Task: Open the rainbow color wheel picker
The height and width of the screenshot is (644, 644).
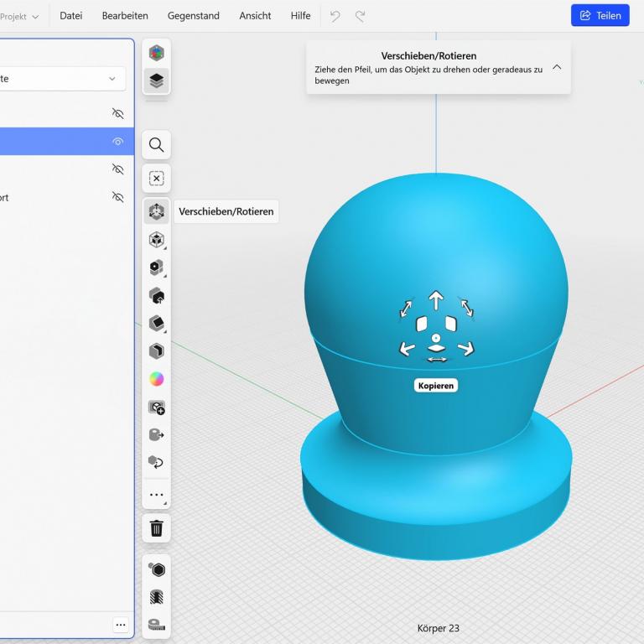Action: [x=156, y=379]
